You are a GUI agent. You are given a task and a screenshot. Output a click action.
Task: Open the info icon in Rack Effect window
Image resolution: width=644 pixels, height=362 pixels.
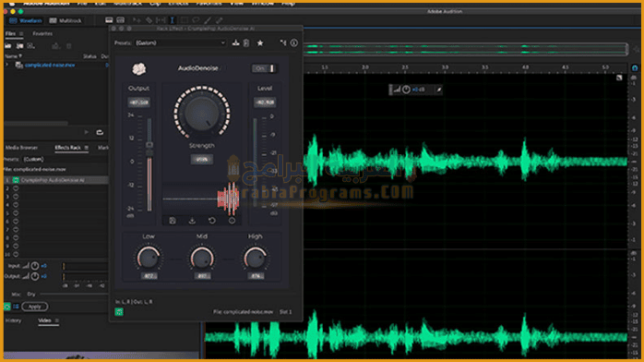293,42
